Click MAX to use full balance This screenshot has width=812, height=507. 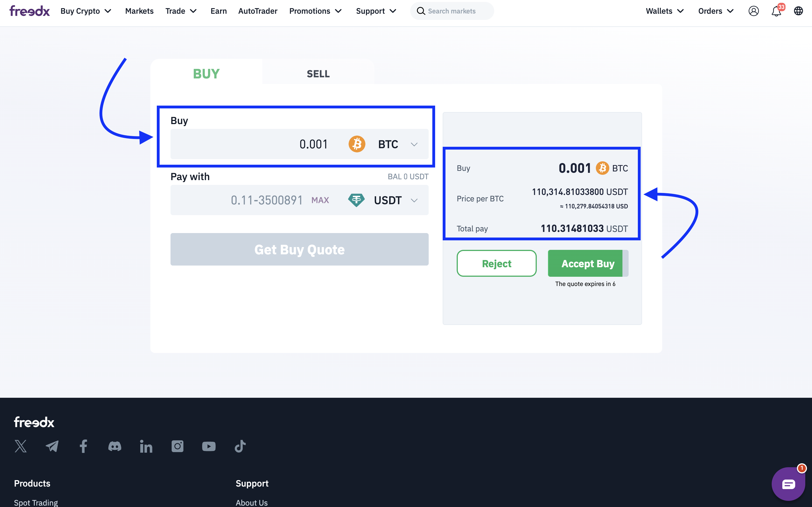320,200
